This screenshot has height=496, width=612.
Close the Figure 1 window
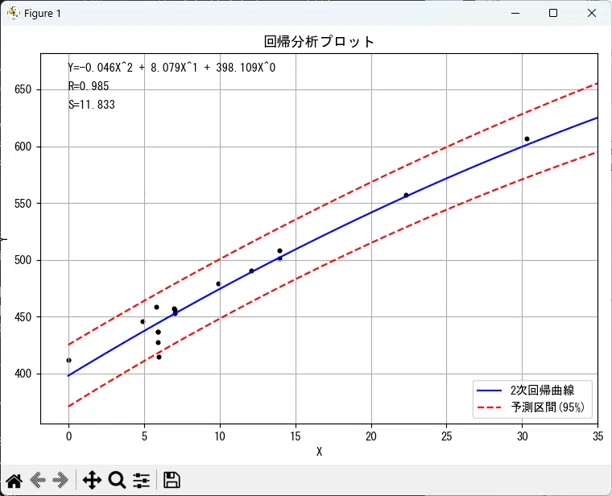click(x=592, y=13)
